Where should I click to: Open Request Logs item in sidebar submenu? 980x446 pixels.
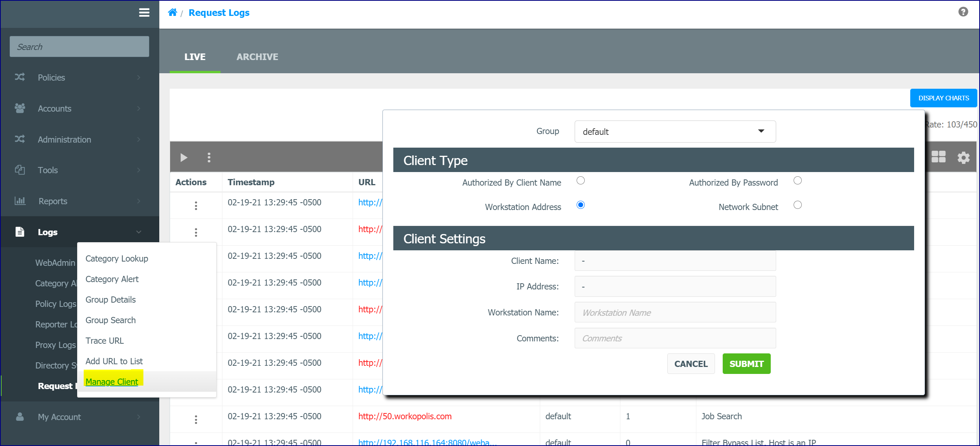pyautogui.click(x=57, y=386)
